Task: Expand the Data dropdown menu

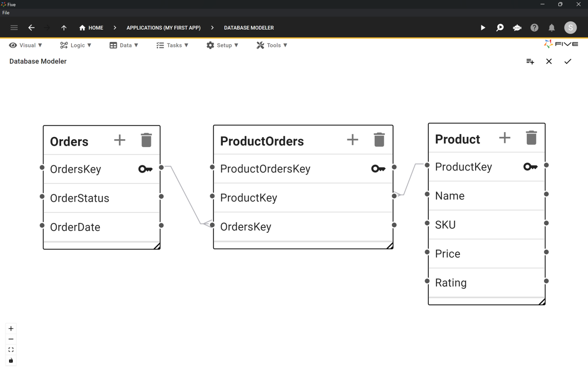Action: 124,45
